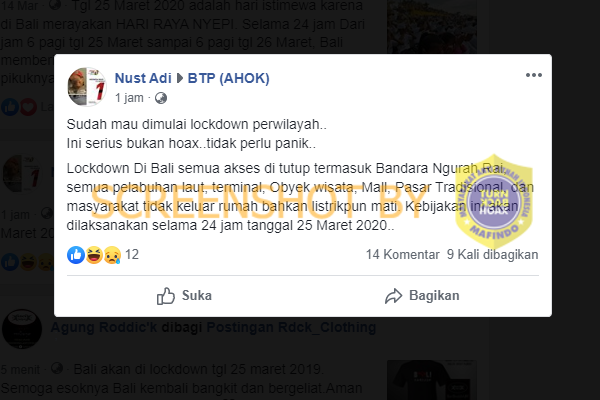This screenshot has width=600, height=400.
Task: View 9 Kali dibagikan shares
Action: coord(492,255)
